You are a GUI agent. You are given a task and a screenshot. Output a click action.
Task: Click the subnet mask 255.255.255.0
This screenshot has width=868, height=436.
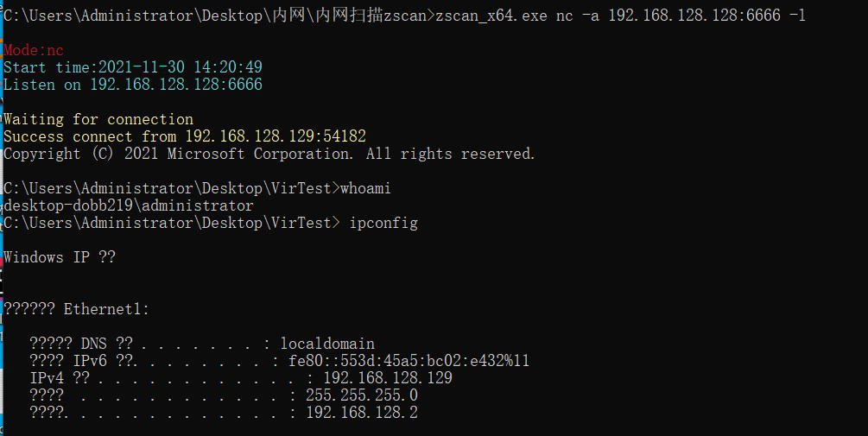point(362,395)
